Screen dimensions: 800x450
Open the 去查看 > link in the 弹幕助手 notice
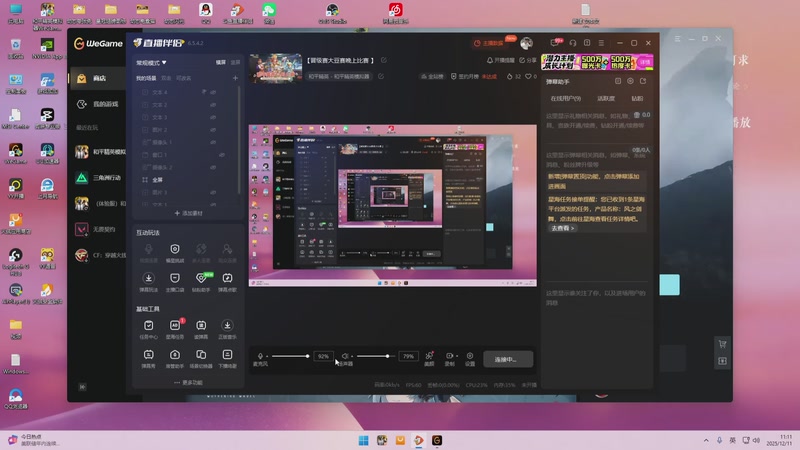point(563,228)
